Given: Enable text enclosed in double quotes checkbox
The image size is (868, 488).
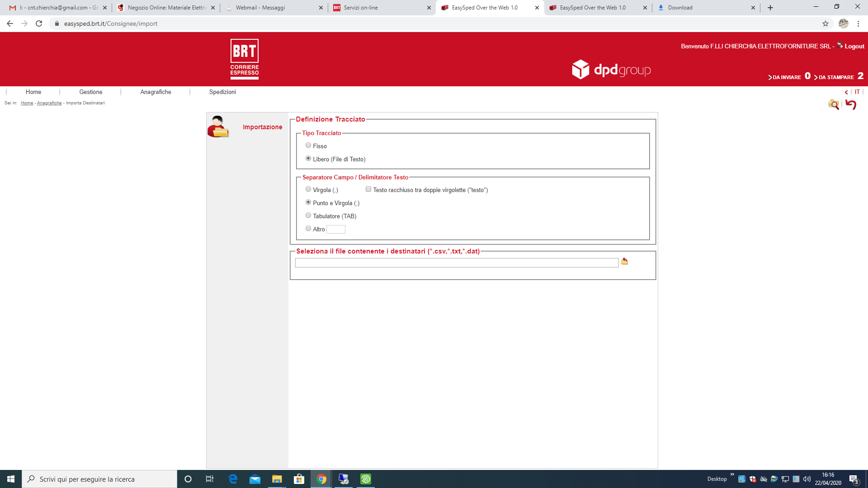Looking at the screenshot, I should click(x=368, y=189).
